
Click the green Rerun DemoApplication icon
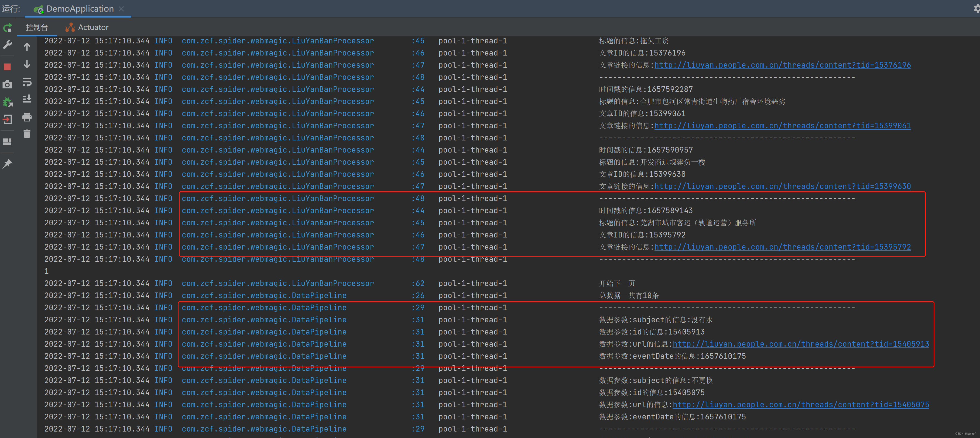coord(8,28)
